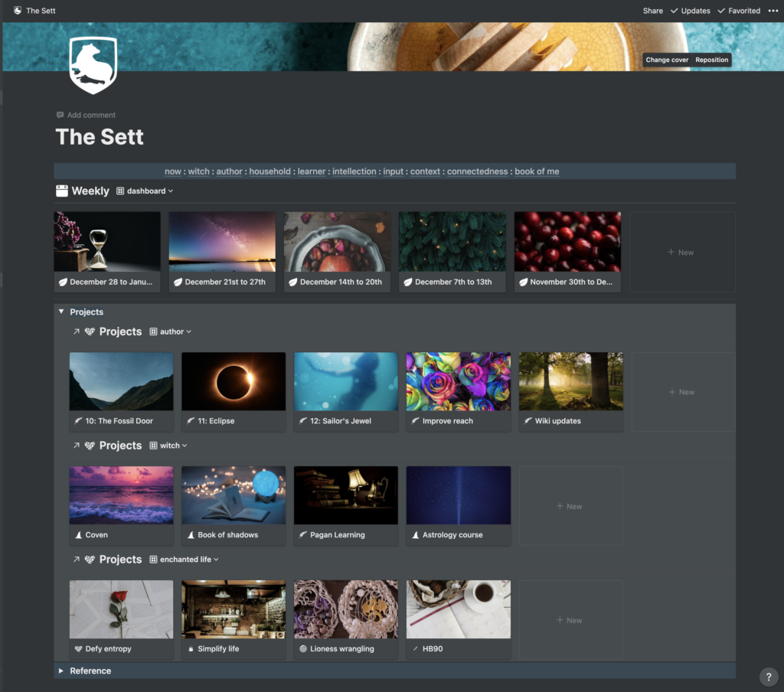Click the Weekly database title
The image size is (784, 692).
[90, 191]
